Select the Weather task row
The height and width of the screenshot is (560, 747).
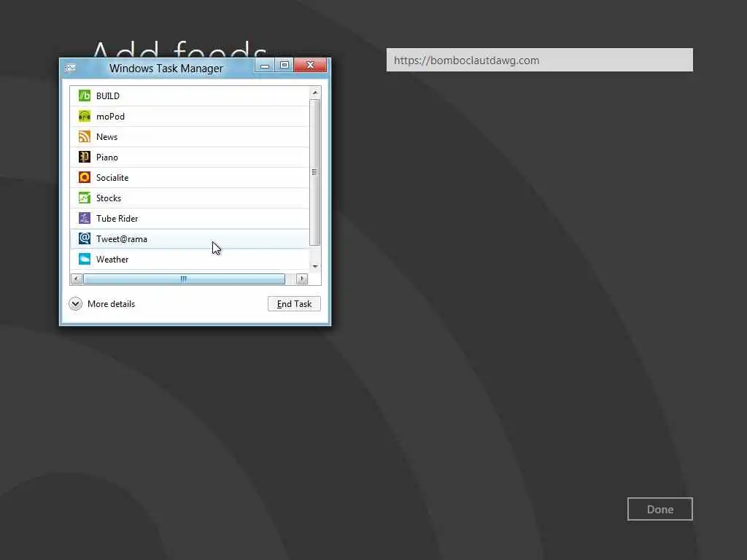[190, 259]
